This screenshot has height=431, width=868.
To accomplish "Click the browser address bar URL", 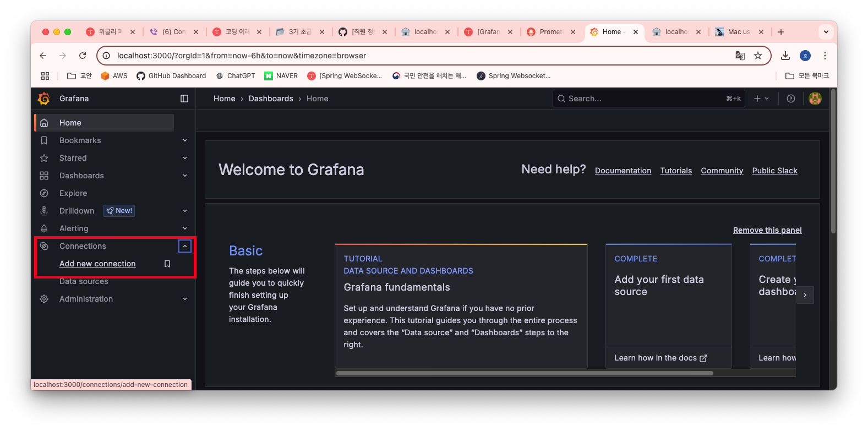I will click(x=242, y=56).
